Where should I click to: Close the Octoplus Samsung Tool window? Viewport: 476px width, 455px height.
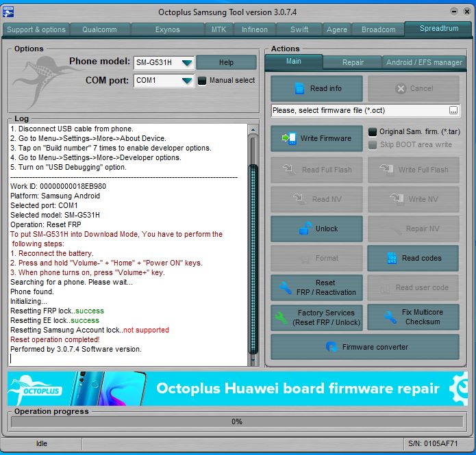467,12
